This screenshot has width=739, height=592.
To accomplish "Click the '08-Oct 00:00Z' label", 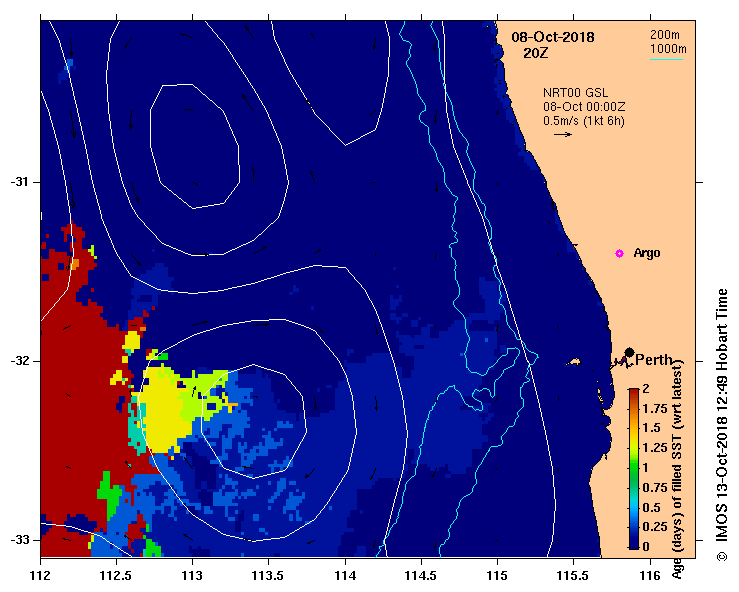I will pyautogui.click(x=584, y=107).
